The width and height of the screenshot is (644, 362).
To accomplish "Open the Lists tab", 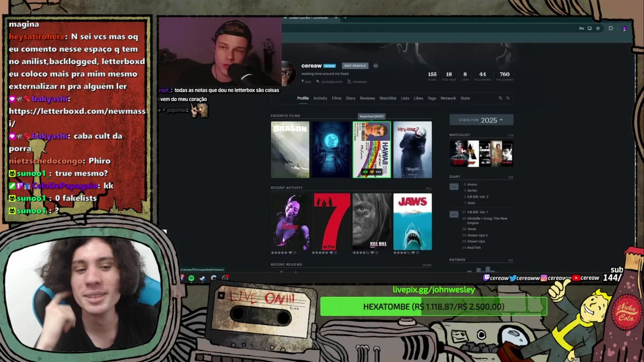I will coord(405,98).
